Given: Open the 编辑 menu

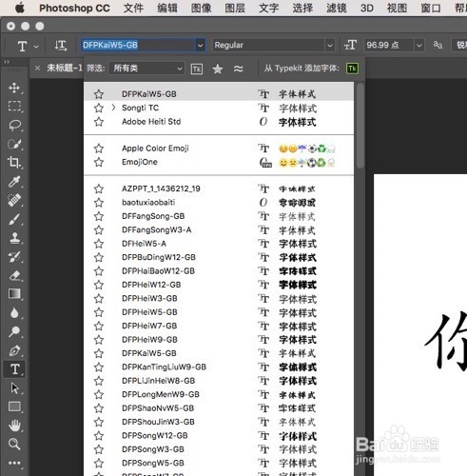Looking at the screenshot, I should (167, 8).
